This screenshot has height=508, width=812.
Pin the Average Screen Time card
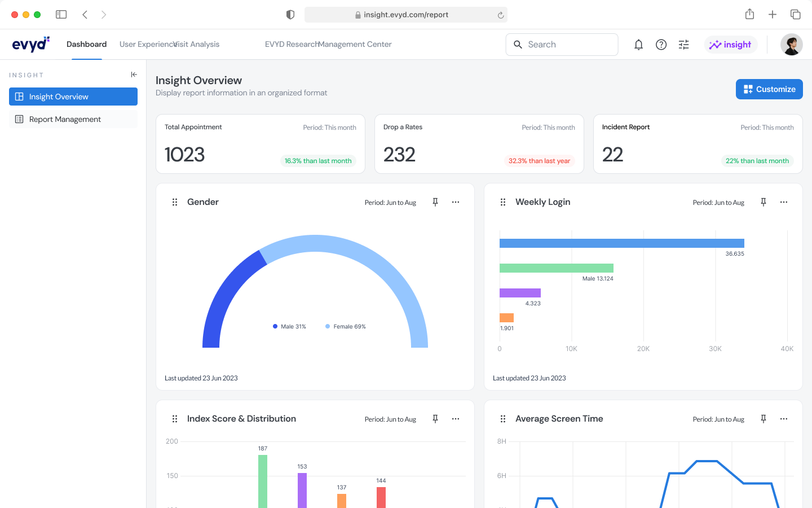(x=764, y=419)
